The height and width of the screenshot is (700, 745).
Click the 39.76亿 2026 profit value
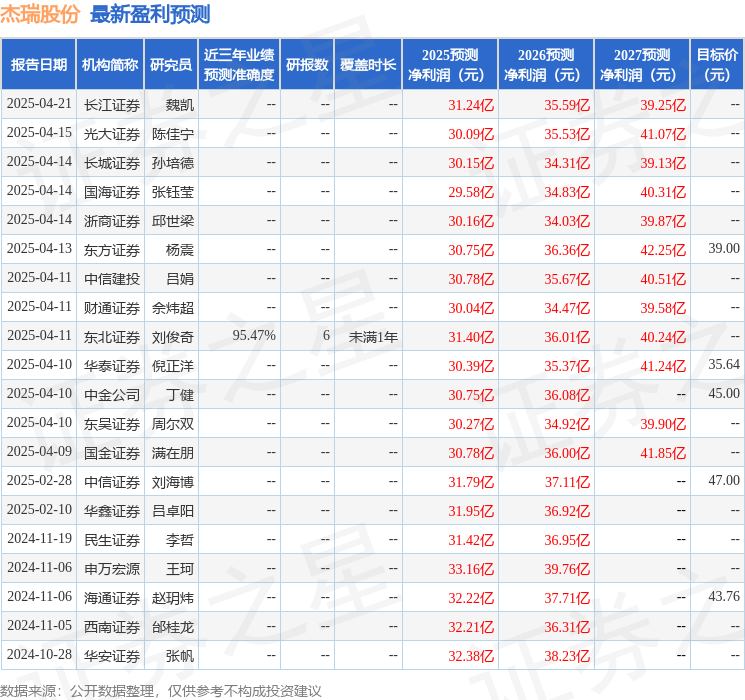[567, 569]
